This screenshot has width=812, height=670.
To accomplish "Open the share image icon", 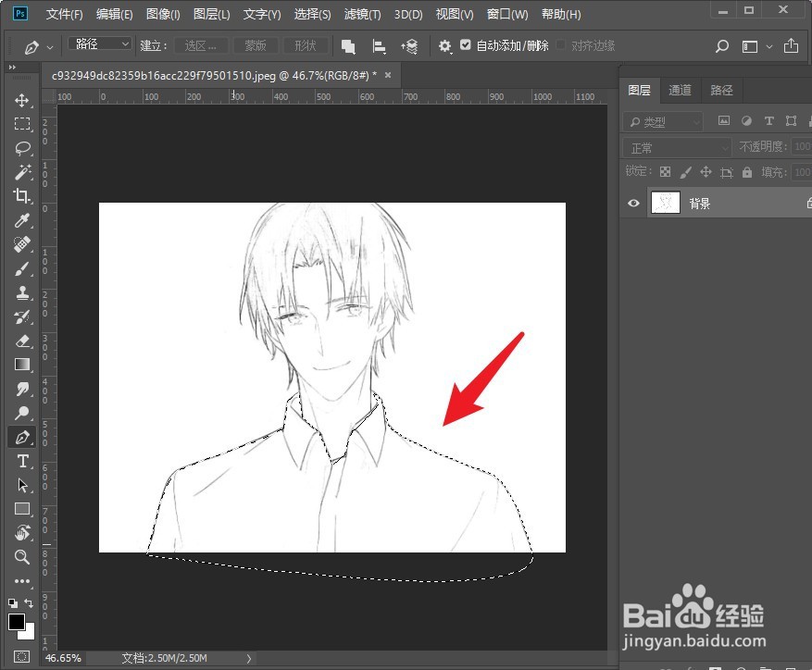I will pyautogui.click(x=791, y=45).
